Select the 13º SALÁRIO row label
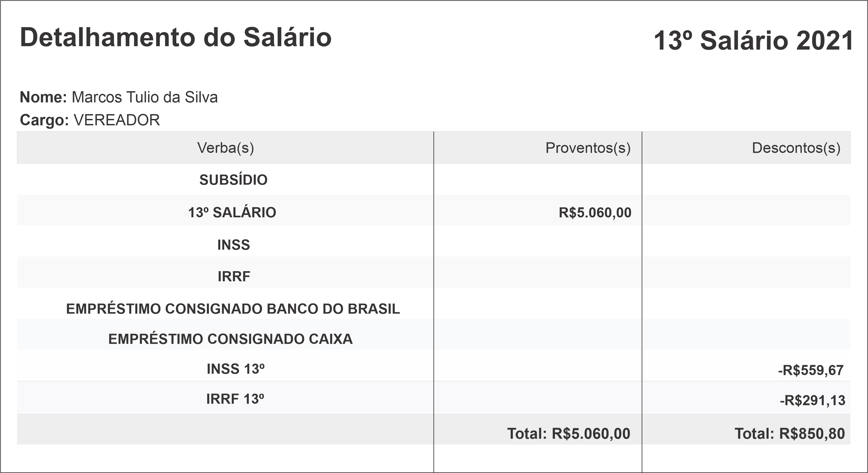The height and width of the screenshot is (473, 868). pos(232,213)
